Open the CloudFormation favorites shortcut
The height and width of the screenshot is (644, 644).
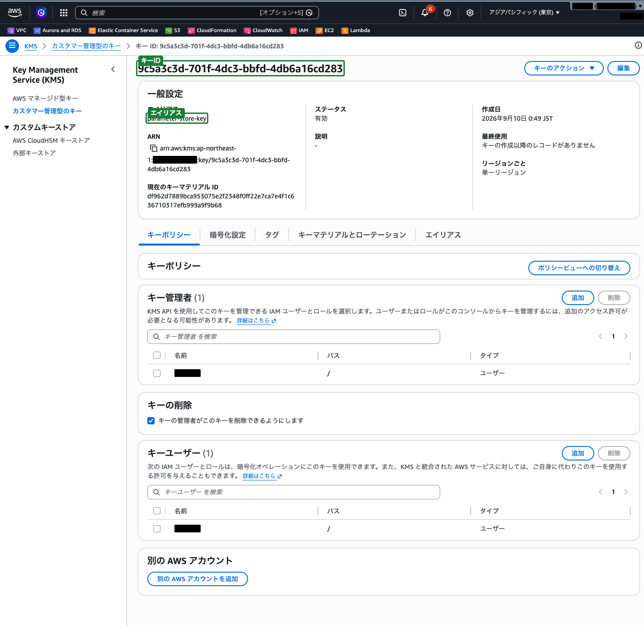point(212,30)
